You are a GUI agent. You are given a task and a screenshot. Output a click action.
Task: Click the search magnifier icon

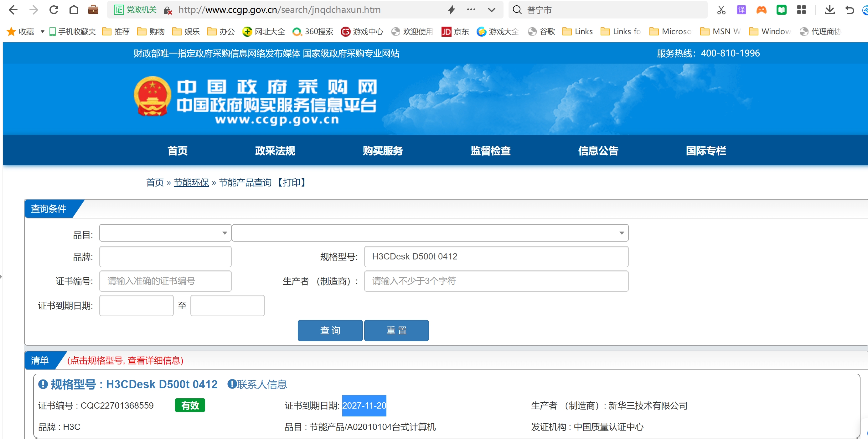click(517, 10)
